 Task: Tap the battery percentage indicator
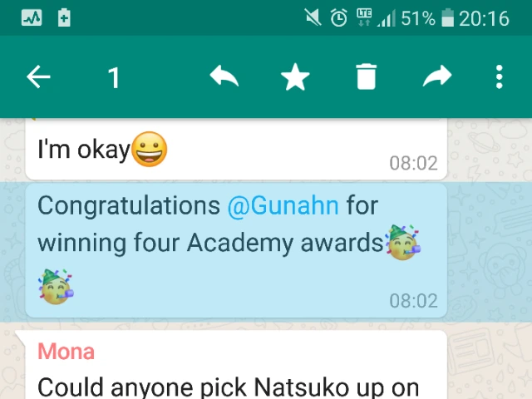(x=418, y=18)
